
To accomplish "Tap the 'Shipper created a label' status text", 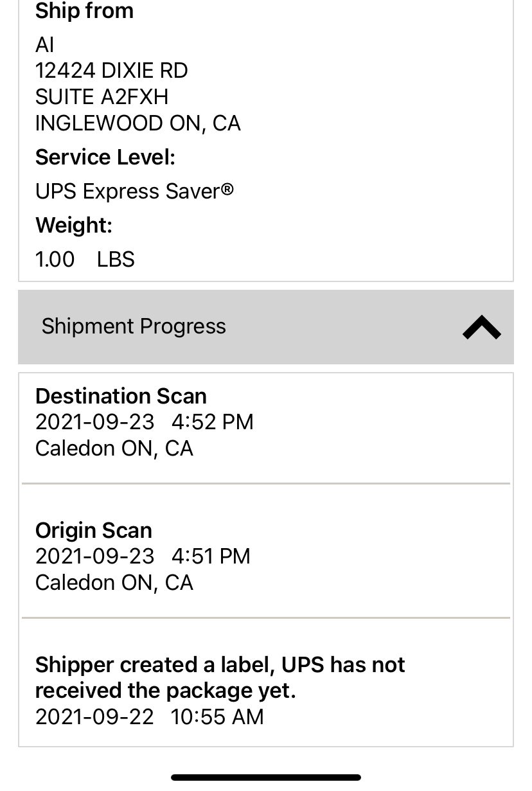I will 220,677.
